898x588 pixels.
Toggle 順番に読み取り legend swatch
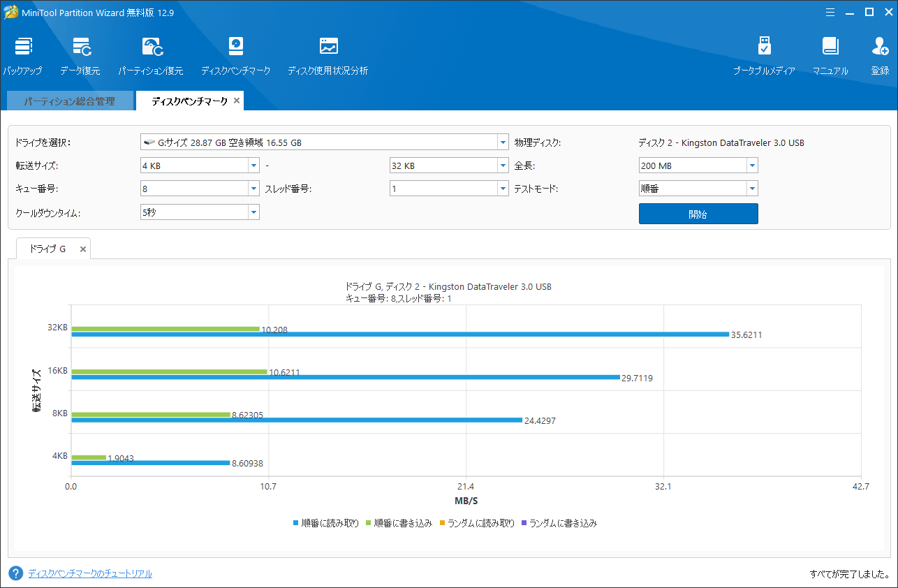(296, 523)
